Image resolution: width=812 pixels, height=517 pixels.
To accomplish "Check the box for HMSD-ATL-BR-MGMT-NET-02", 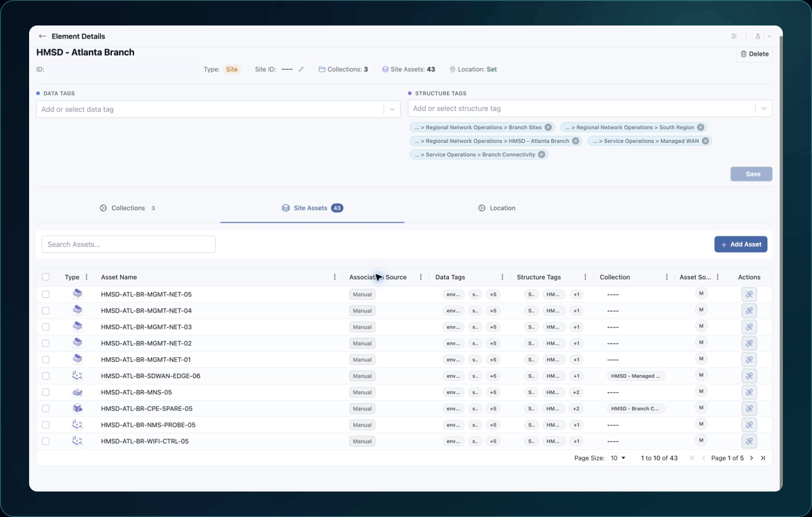I will click(46, 344).
